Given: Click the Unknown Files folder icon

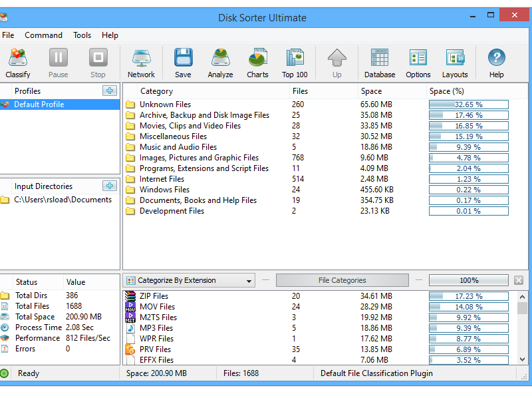Looking at the screenshot, I should (130, 104).
